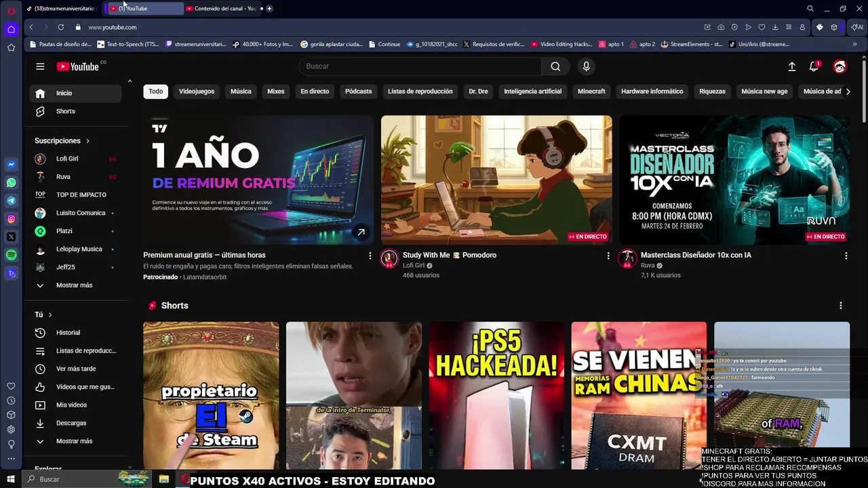This screenshot has height=488, width=868.
Task: Open the Lofi Girl subscription
Action: click(75, 159)
